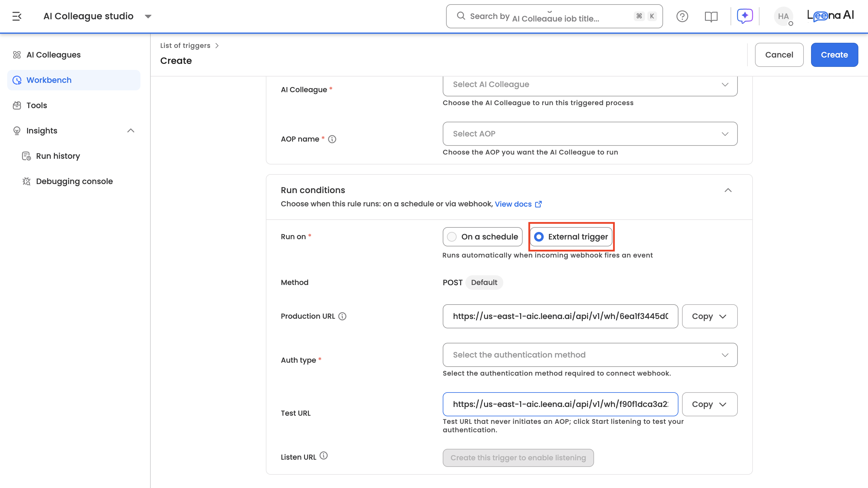Screen dimensions: 868x488
Task: Click the Auth type label
Action: click(298, 360)
